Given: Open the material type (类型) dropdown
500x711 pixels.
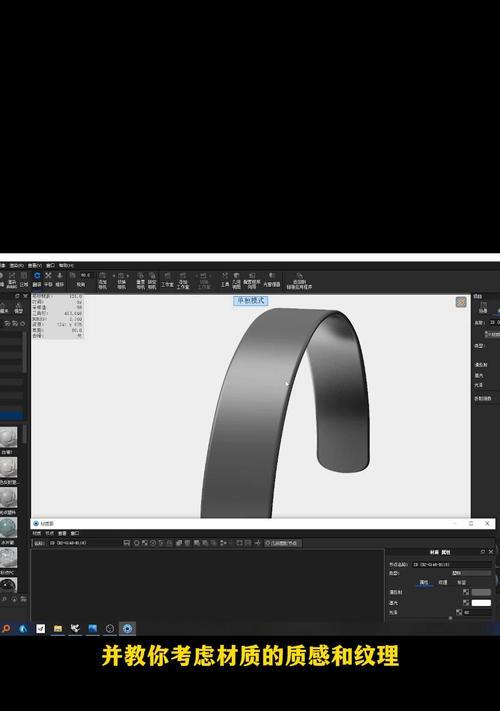Looking at the screenshot, I should pos(471,573).
